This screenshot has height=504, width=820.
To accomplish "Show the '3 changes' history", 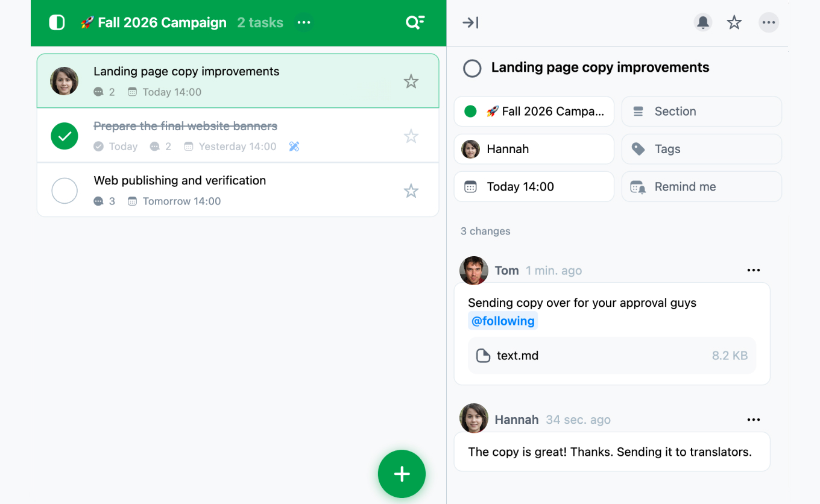I will pyautogui.click(x=485, y=232).
